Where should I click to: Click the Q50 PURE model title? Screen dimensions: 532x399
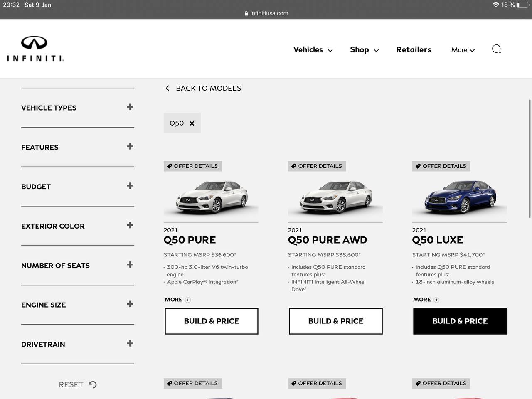click(190, 240)
